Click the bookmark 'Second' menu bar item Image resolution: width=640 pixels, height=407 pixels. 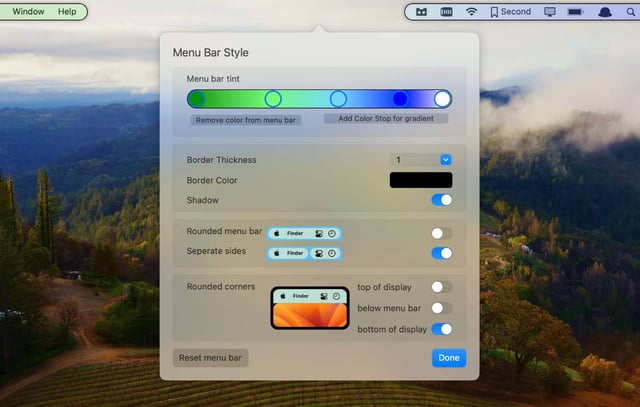click(x=511, y=12)
